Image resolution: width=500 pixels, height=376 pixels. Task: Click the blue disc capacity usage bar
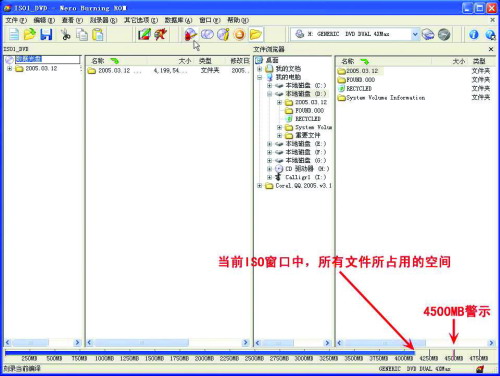pos(210,352)
